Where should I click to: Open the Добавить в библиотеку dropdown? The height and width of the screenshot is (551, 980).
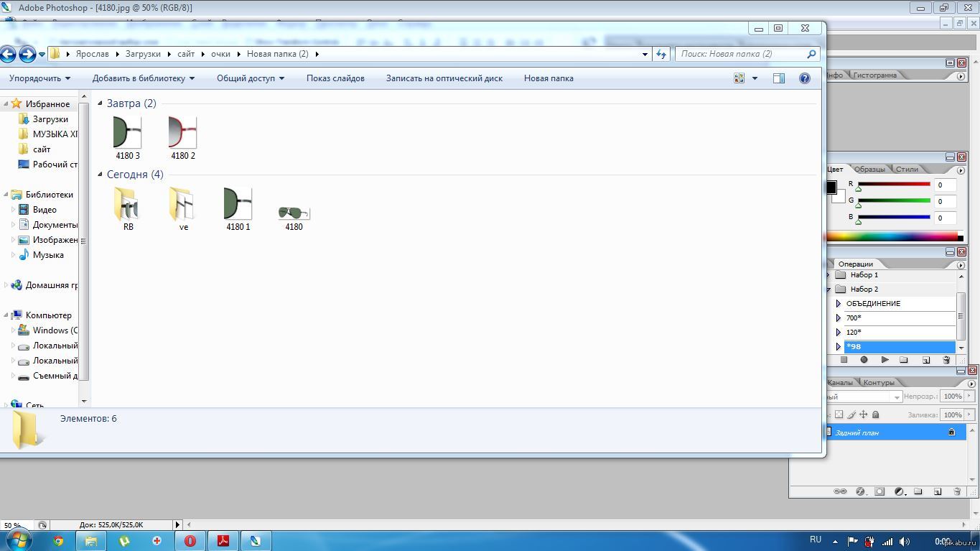(143, 78)
